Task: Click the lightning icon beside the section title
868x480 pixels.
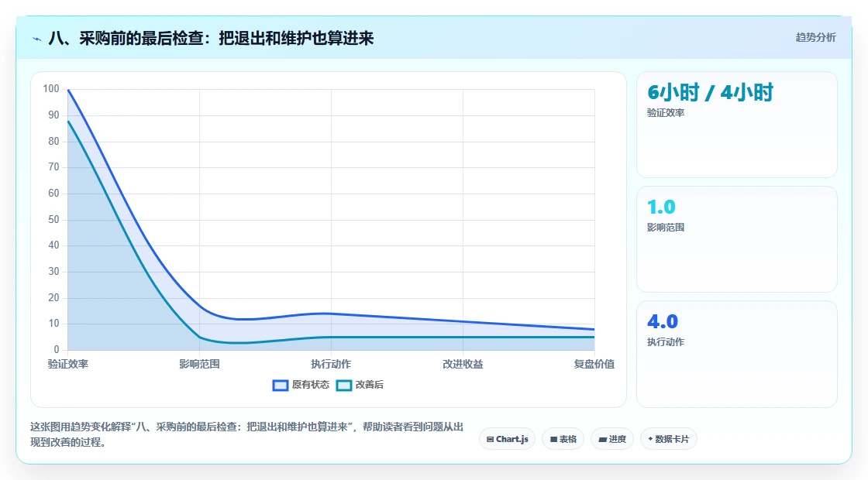Action: point(37,39)
